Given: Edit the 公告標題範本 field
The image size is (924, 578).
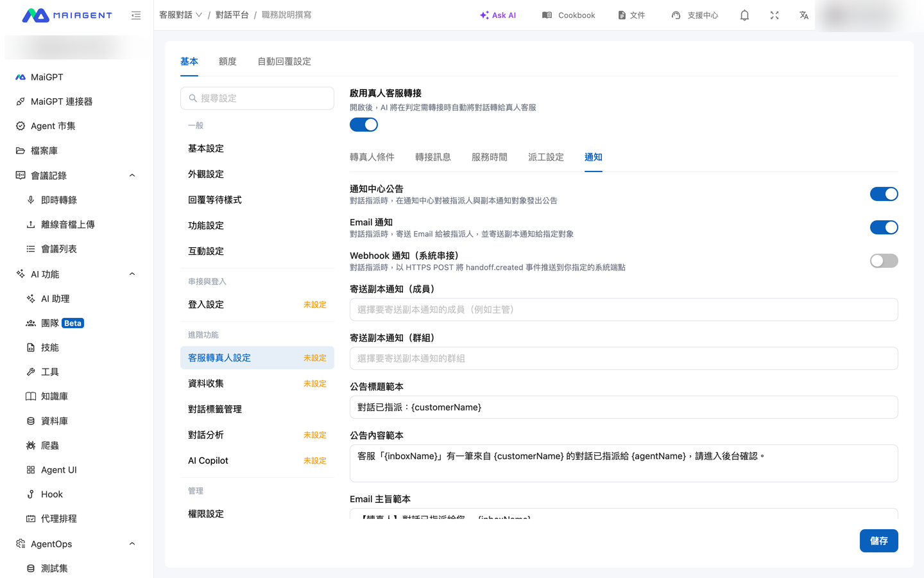Looking at the screenshot, I should click(x=624, y=407).
